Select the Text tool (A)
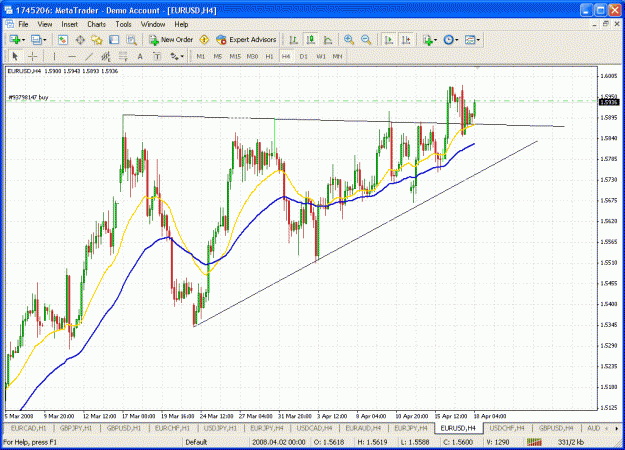625x450 pixels. tap(140, 57)
